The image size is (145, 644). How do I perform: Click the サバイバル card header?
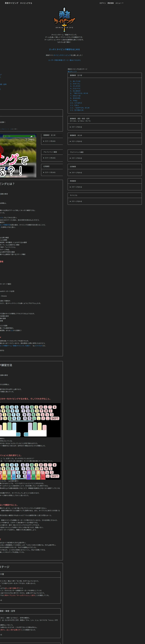[105, 195]
